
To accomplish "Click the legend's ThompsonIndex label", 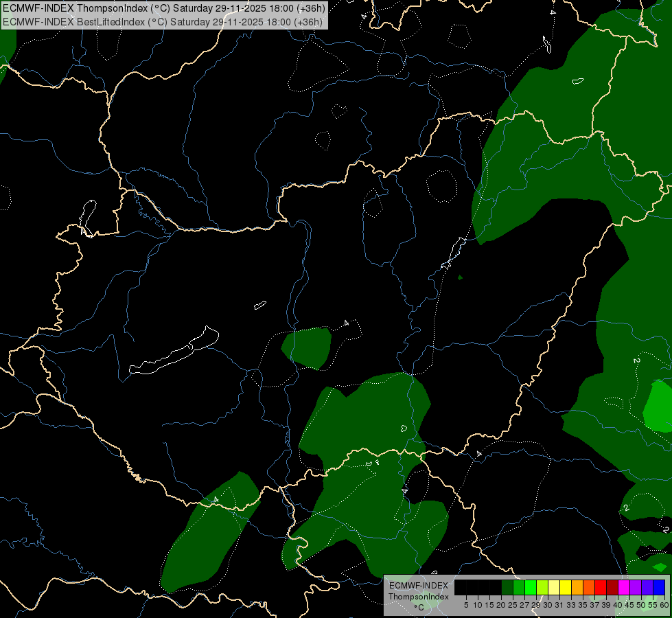I will (418, 597).
